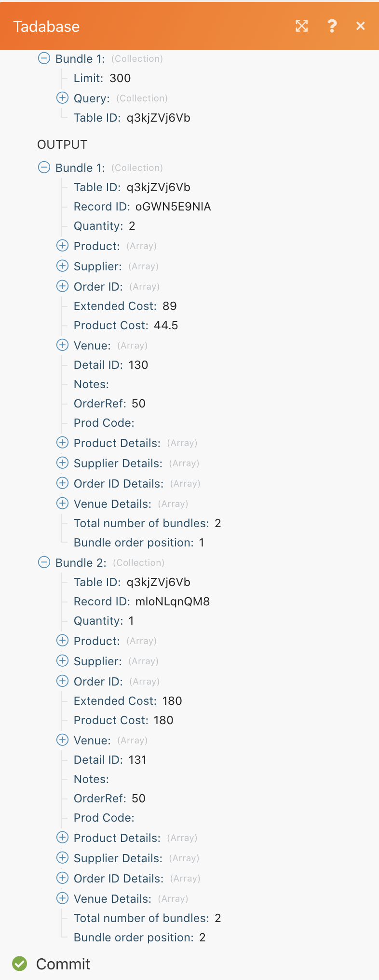The image size is (379, 980).
Task: Click the fullscreen expand icon in header
Action: click(302, 26)
